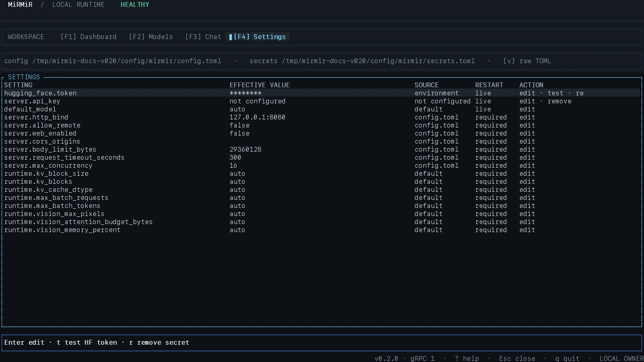The width and height of the screenshot is (644, 362).
Task: Click edit for hugging_face.token
Action: point(527,93)
